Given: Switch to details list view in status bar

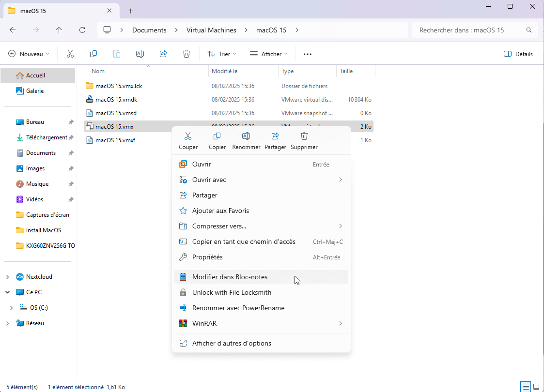Looking at the screenshot, I should click(526, 387).
